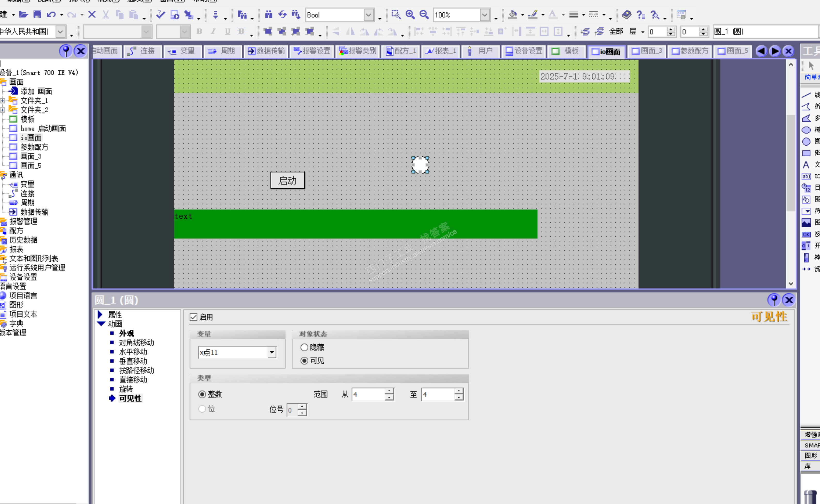Click the delete X icon in toolbar

(x=92, y=14)
